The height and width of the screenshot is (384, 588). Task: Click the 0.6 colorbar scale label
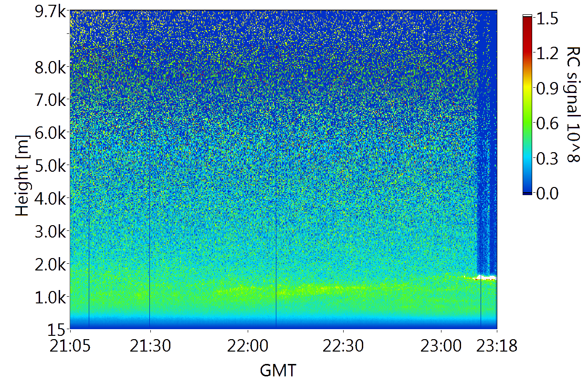click(548, 124)
